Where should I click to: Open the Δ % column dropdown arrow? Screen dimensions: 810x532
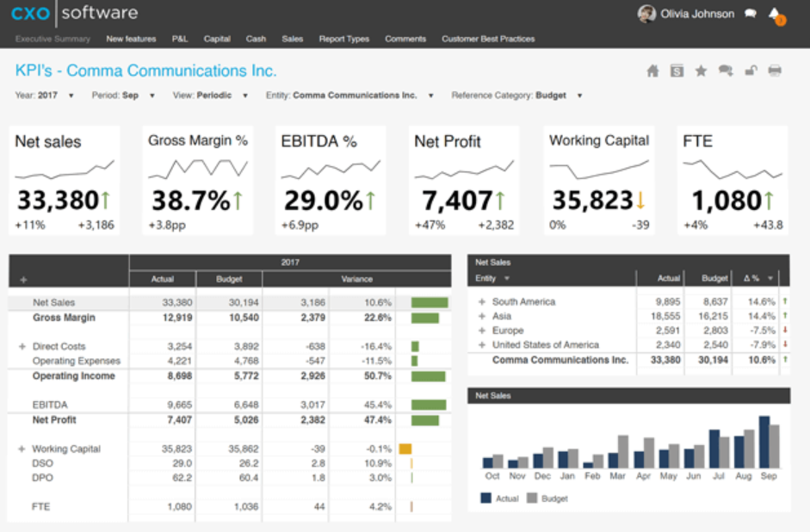coord(770,278)
